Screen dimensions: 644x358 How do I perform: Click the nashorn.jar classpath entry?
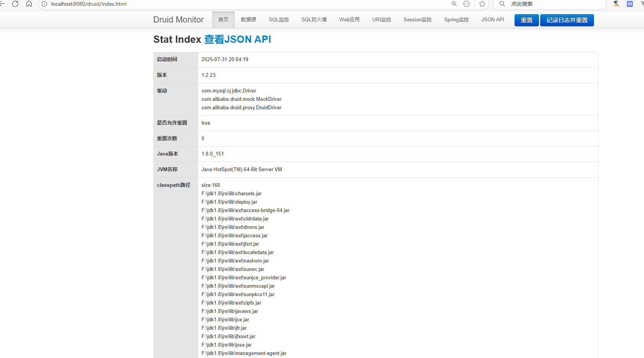coord(236,261)
